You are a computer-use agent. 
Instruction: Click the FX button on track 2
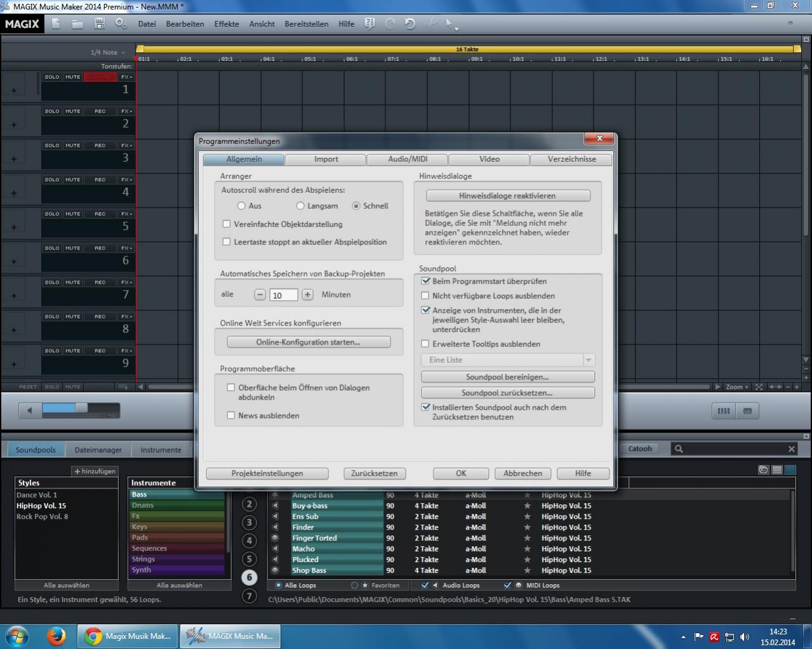[x=126, y=111]
